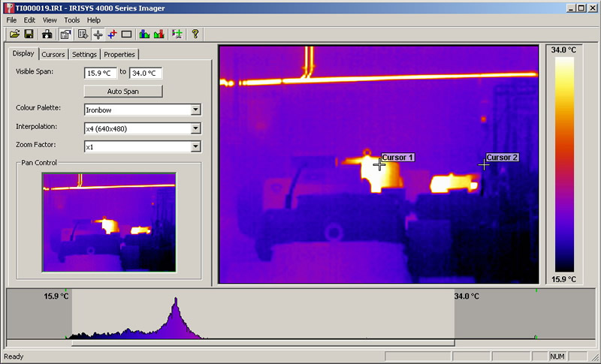Open the Properties tab
Screen dimensions: 601x364
click(119, 54)
